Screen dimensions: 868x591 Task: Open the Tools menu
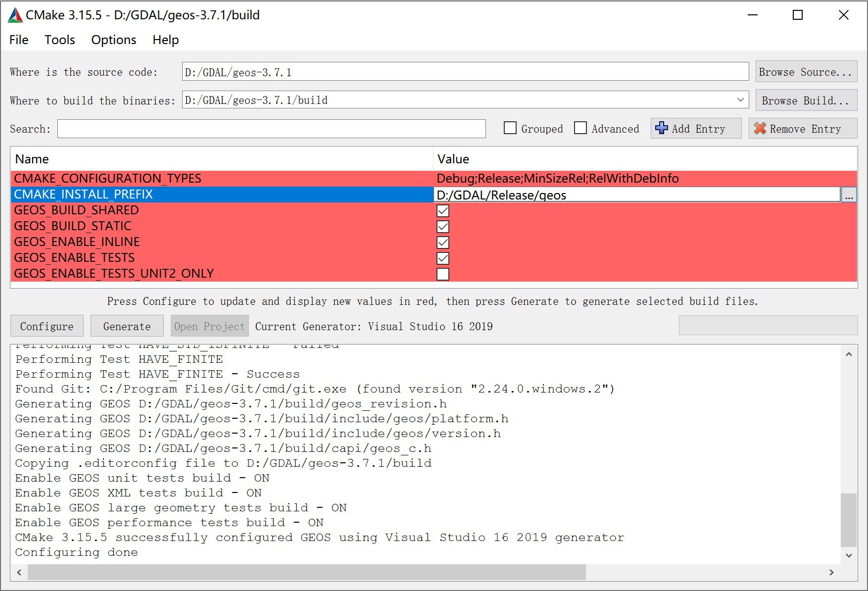click(60, 40)
